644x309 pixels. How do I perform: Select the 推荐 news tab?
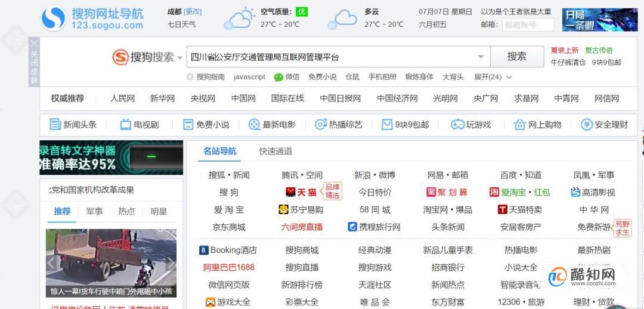[63, 211]
